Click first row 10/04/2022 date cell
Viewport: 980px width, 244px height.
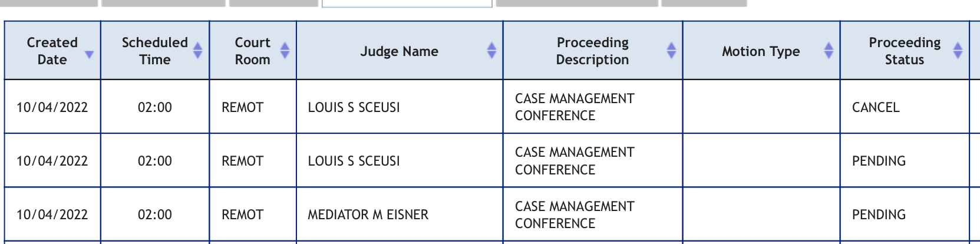click(x=52, y=107)
